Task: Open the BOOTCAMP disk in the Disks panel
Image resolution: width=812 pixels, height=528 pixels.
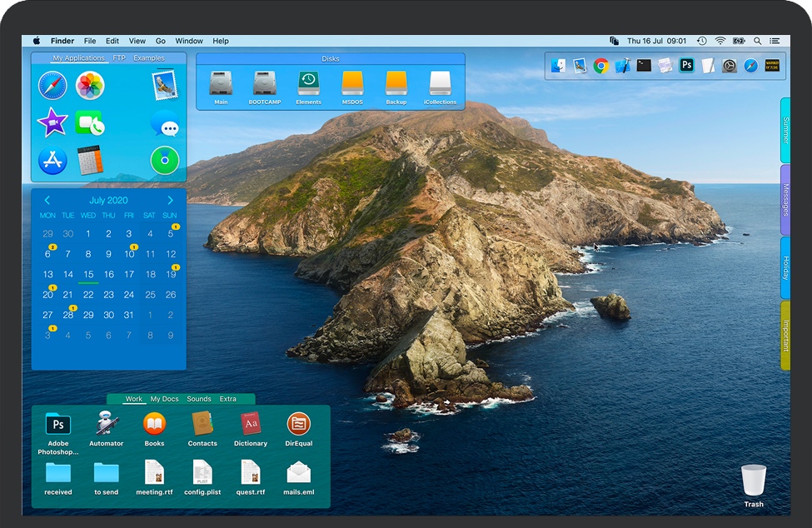Action: click(x=264, y=84)
